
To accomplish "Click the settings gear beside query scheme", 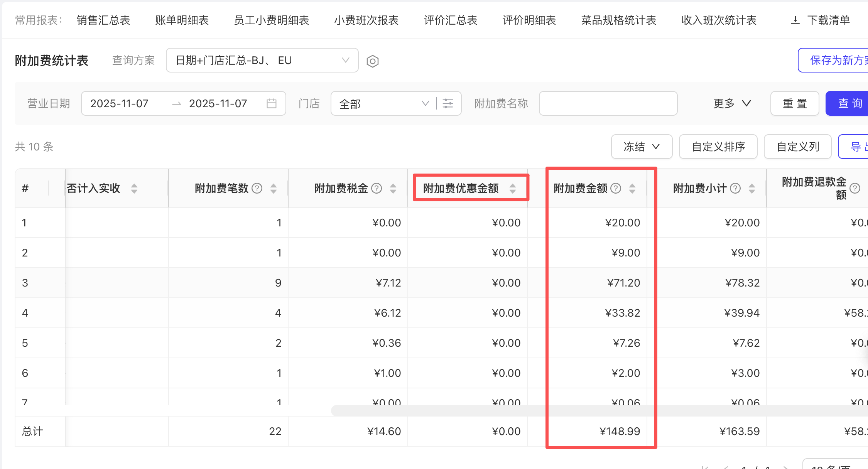I will (372, 61).
